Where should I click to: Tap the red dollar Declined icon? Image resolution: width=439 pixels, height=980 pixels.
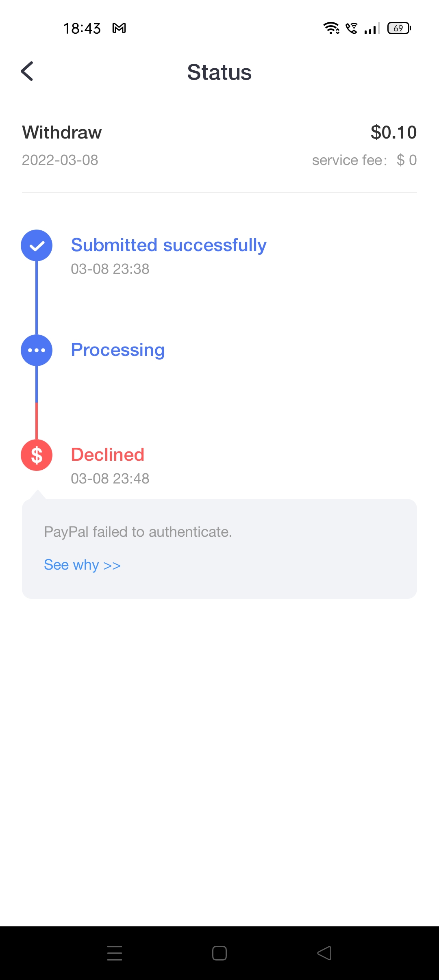pyautogui.click(x=37, y=455)
